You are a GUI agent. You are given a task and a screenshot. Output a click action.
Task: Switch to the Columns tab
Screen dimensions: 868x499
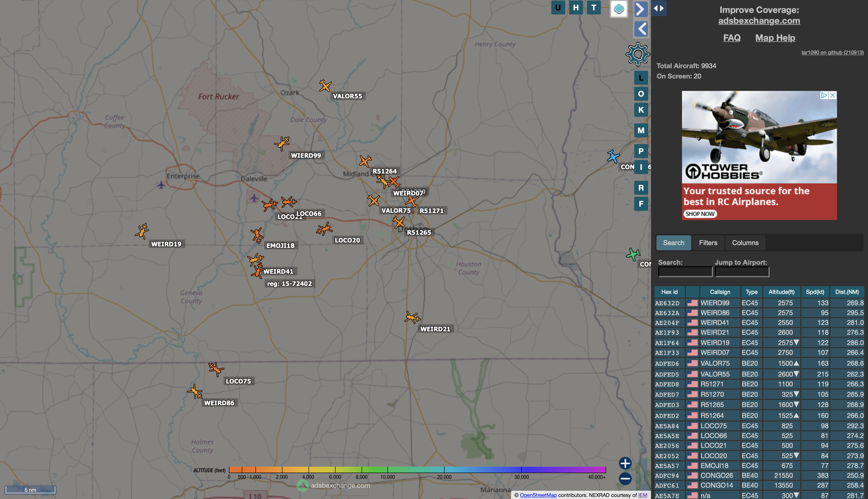745,243
